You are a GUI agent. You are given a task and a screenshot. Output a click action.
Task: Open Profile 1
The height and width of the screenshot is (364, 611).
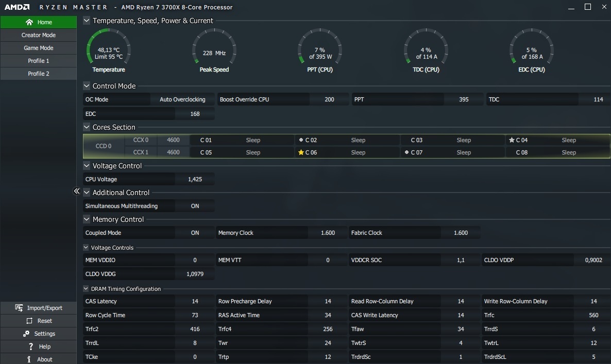point(39,61)
